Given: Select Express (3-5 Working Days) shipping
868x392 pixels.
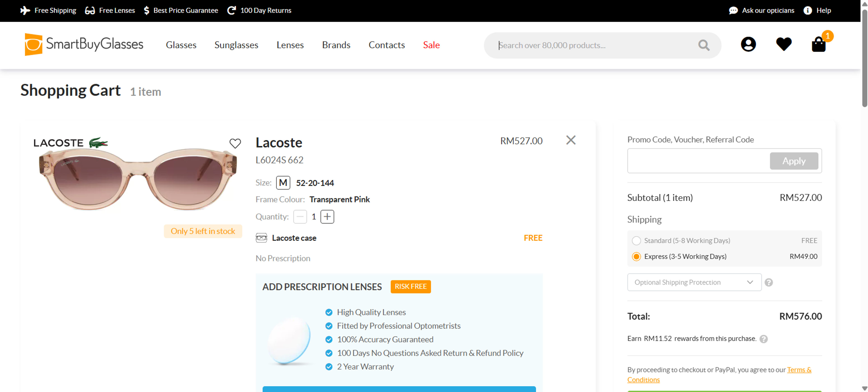Looking at the screenshot, I should (x=636, y=256).
